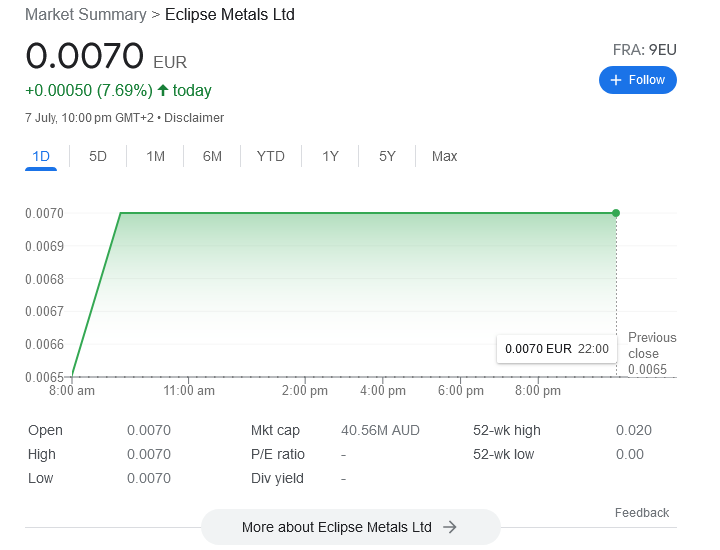Image resolution: width=720 pixels, height=550 pixels.
Task: Click the 11:00 am axis label
Action: pos(189,391)
